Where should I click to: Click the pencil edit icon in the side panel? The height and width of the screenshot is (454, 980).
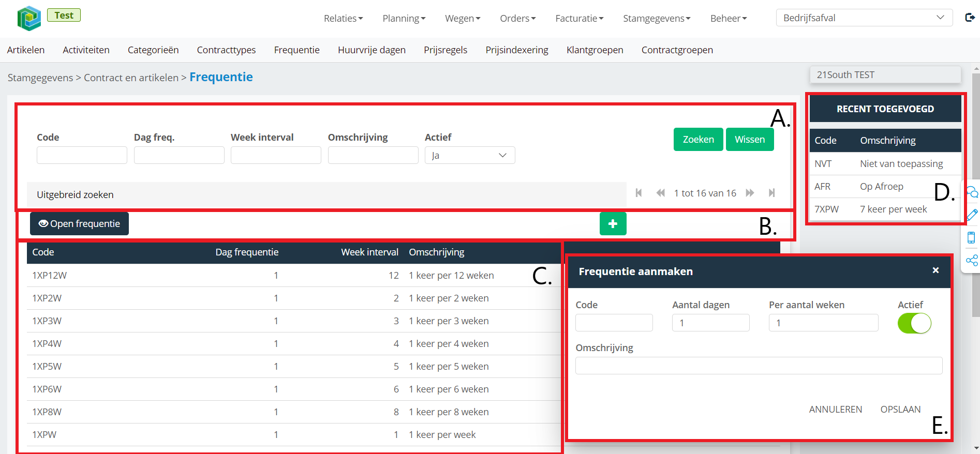coord(972,215)
